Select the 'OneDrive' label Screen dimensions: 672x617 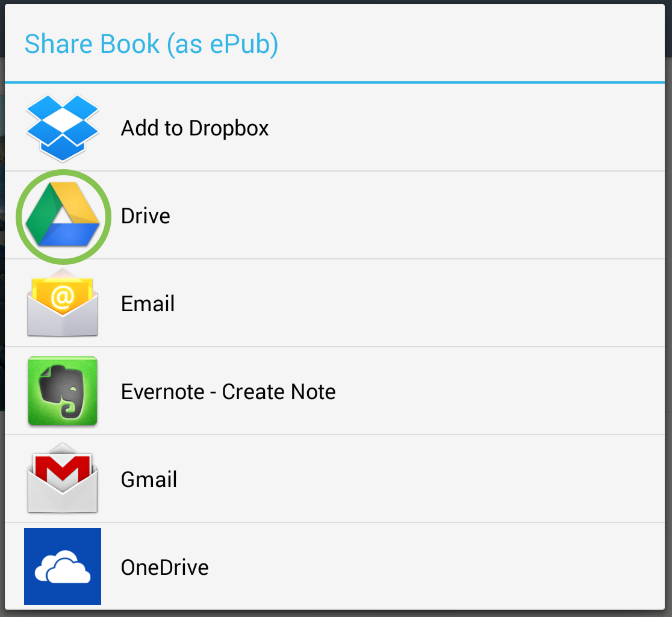165,567
